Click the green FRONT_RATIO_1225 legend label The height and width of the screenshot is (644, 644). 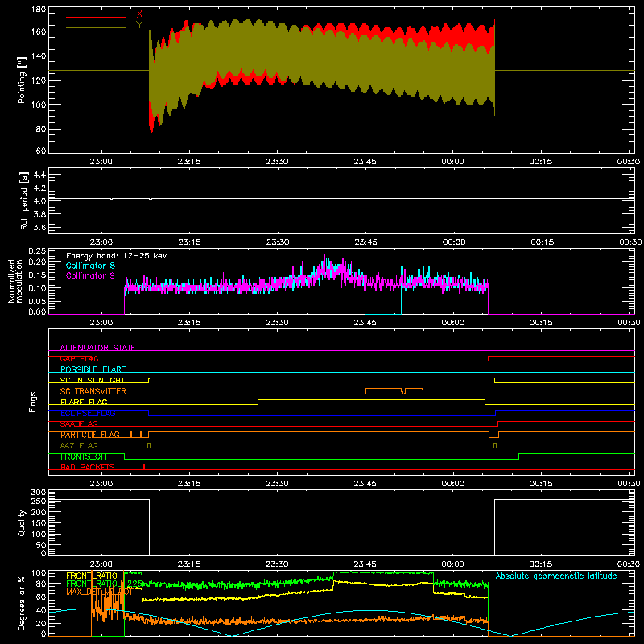[105, 584]
